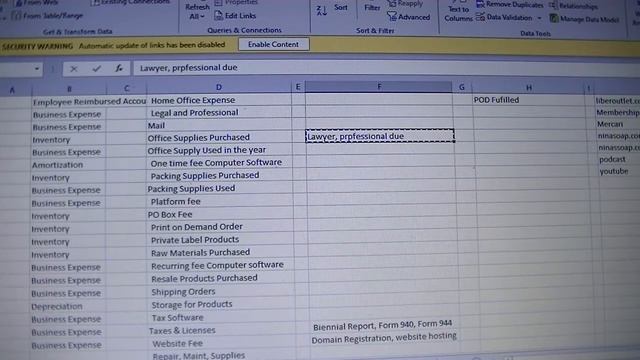
Task: Click Edit Links
Action: [x=236, y=16]
